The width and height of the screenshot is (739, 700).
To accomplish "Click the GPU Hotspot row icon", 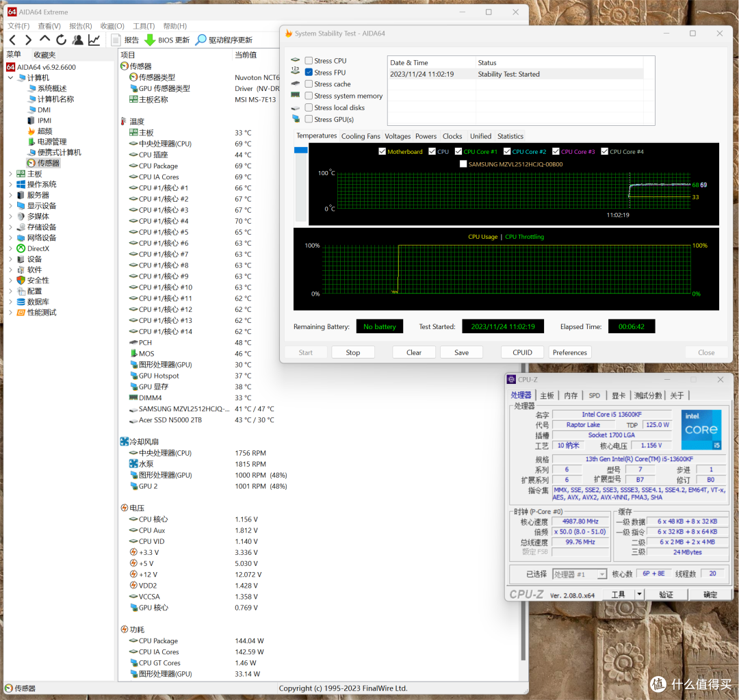I will [x=134, y=376].
